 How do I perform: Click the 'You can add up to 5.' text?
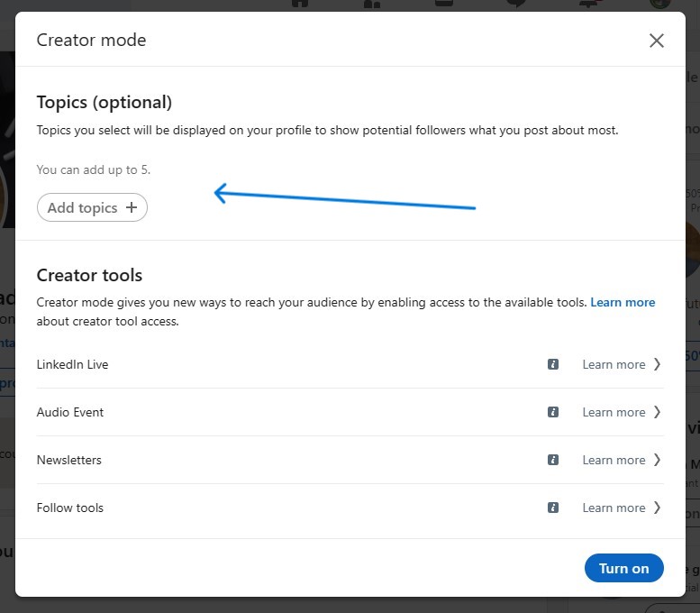click(x=94, y=169)
